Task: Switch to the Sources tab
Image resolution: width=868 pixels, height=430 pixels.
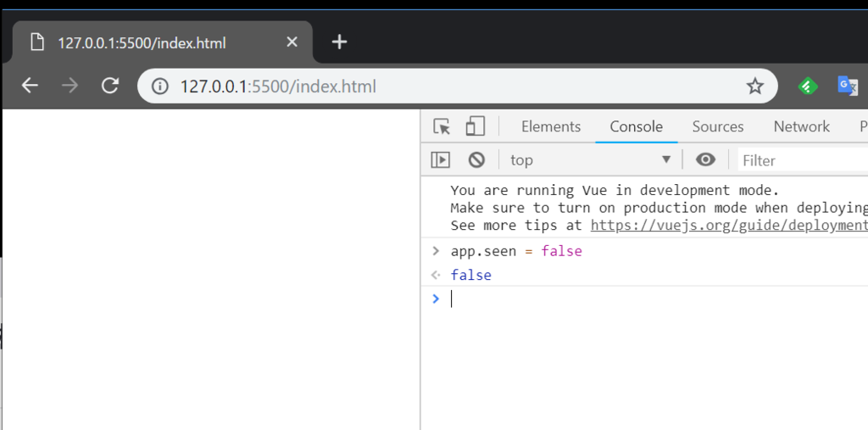Action: point(718,127)
